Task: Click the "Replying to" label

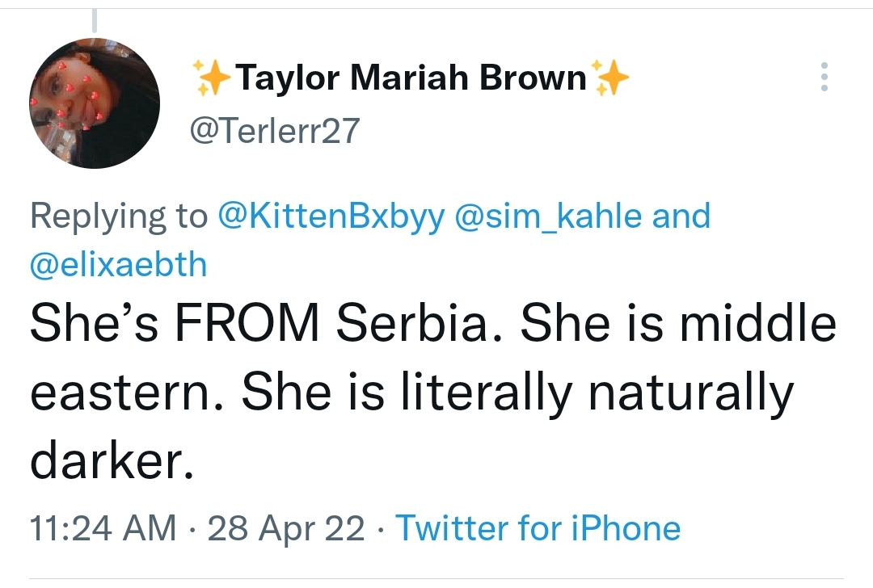Action: click(x=119, y=216)
